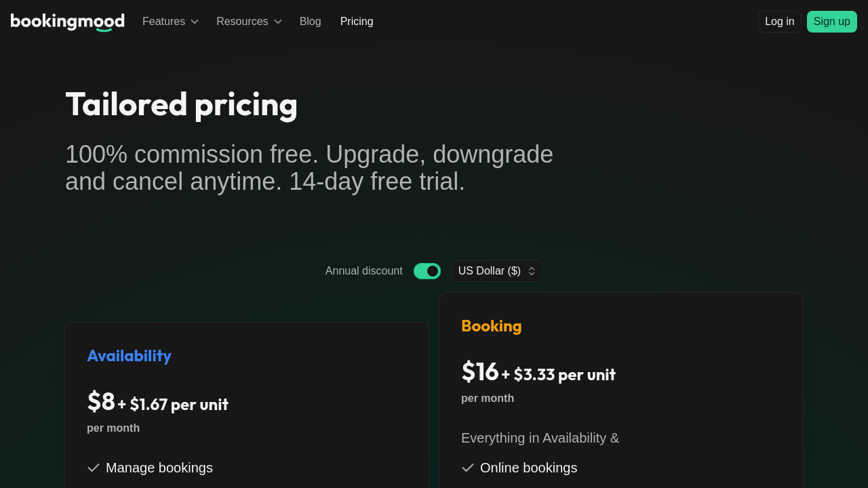The height and width of the screenshot is (488, 868).
Task: Click the checkmark icon beside Manage bookings
Action: pyautogui.click(x=94, y=468)
